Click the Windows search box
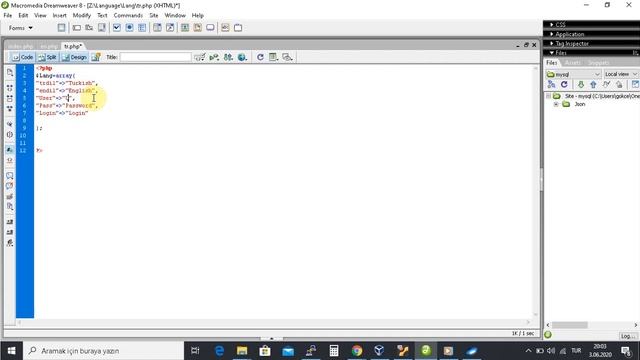 pos(104,351)
